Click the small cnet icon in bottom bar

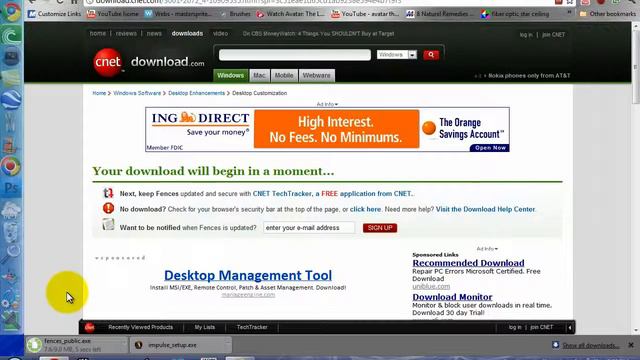coord(89,327)
